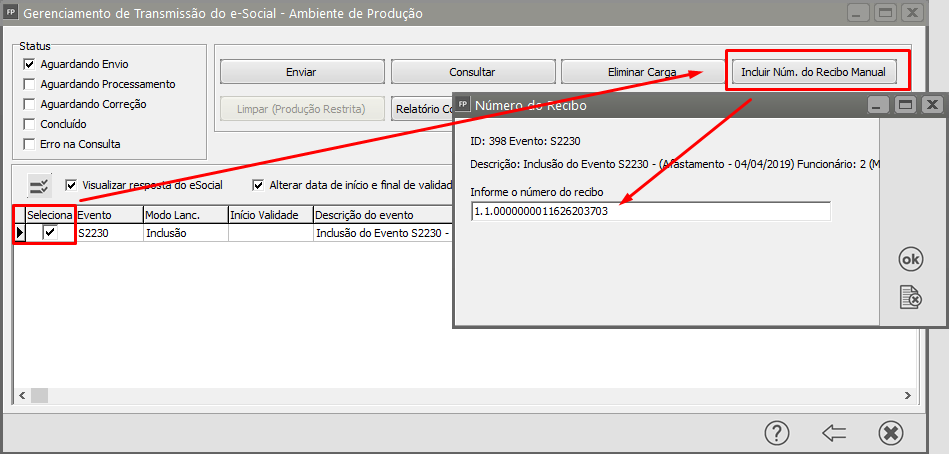Click the circled X exit icon at bottom
Viewport: 949px width, 454px height.
click(890, 432)
